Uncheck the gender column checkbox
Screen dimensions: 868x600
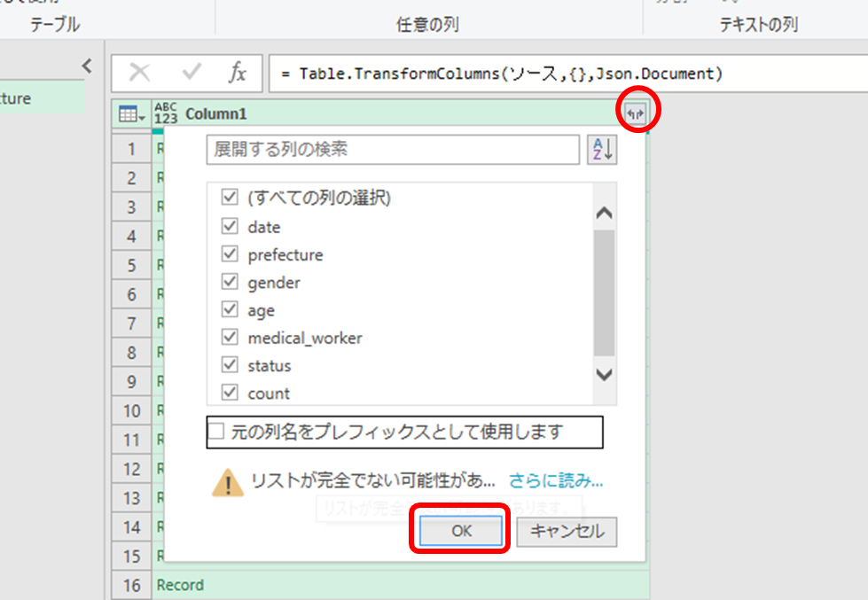click(229, 282)
